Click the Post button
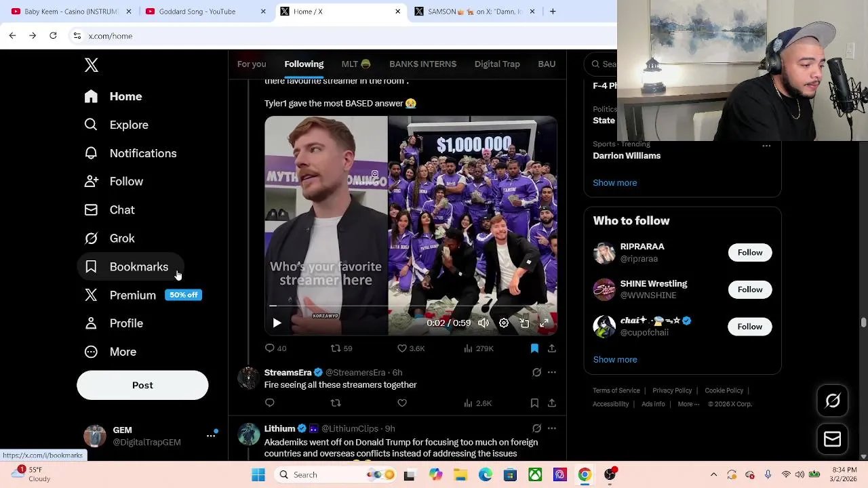The image size is (868, 488). pos(142,385)
